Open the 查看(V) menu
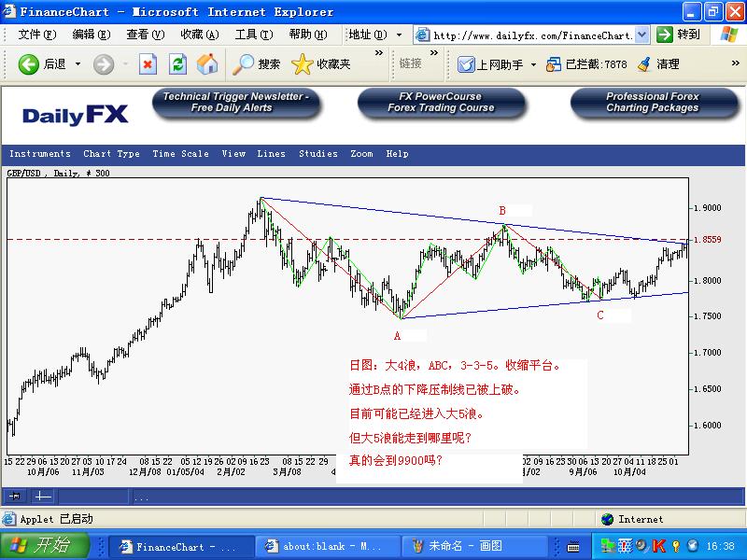 click(146, 35)
